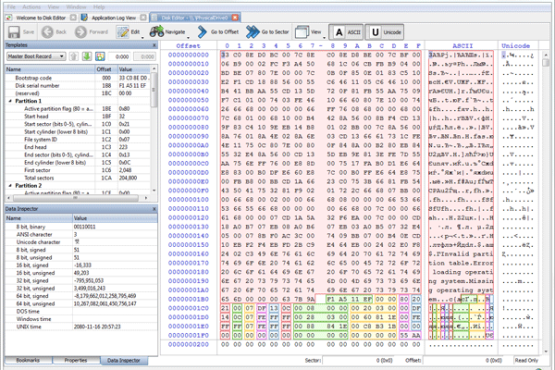The image size is (555, 370).
Task: Open the View menu in menu bar
Action: (x=53, y=7)
